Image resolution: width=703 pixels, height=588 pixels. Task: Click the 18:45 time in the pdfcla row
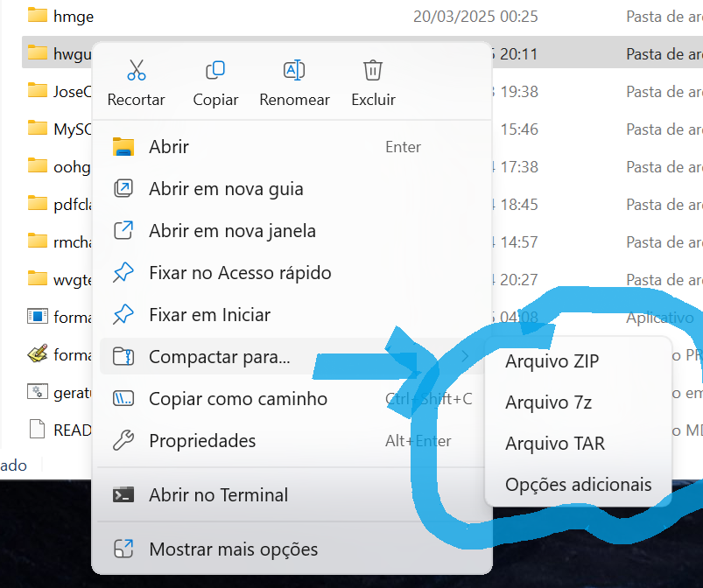pos(519,205)
